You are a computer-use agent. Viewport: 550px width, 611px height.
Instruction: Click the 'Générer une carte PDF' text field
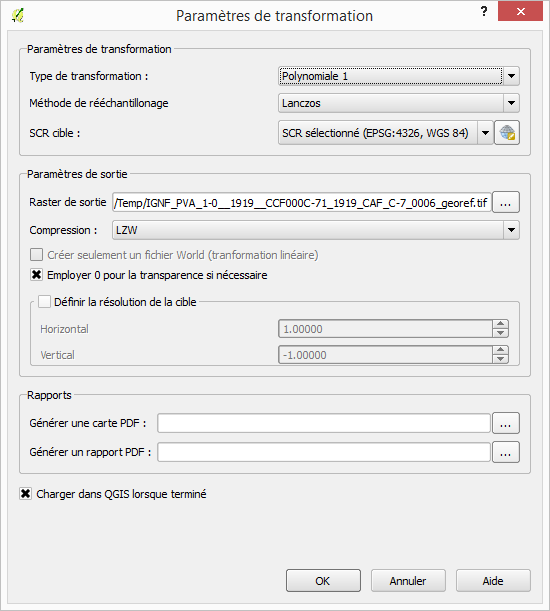(x=324, y=423)
